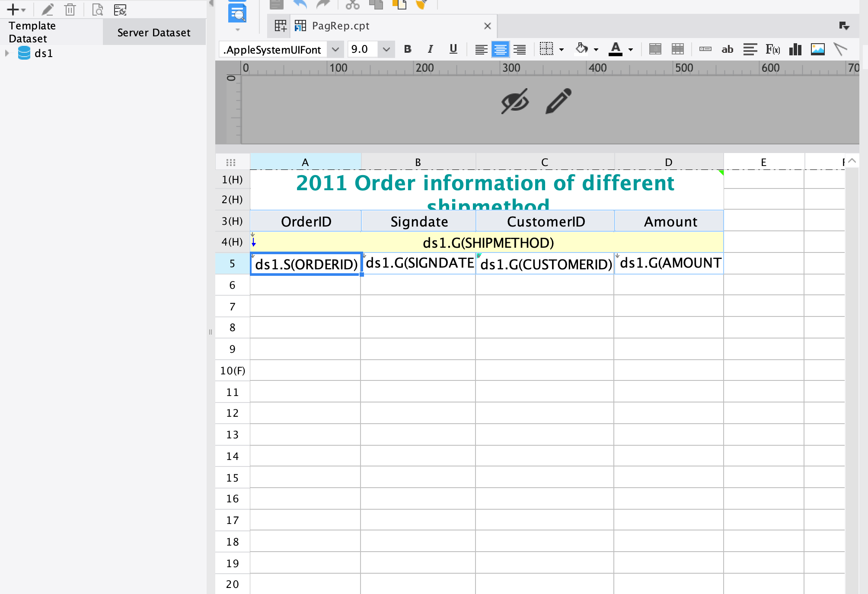Click the unmerge cells icon
This screenshot has width=868, height=594.
point(677,49)
